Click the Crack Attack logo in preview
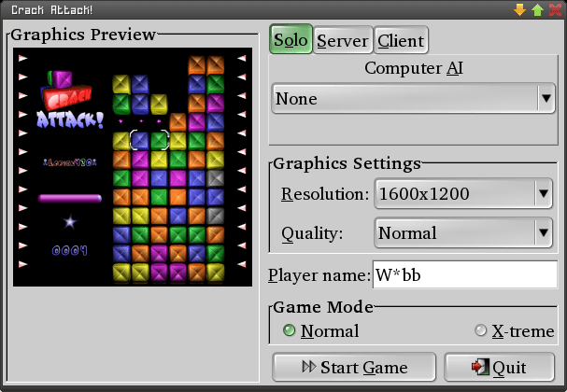 [69, 100]
